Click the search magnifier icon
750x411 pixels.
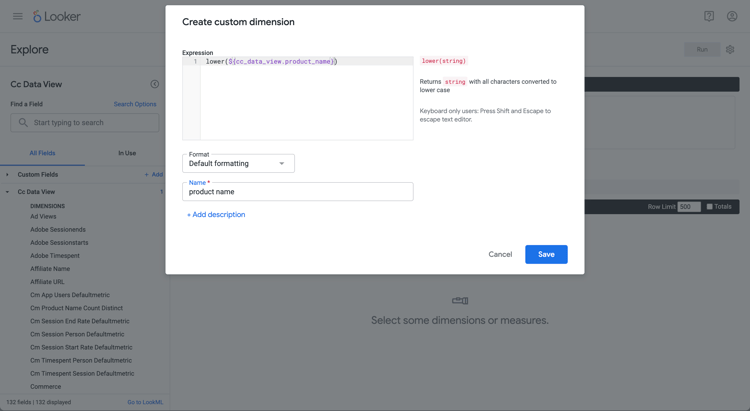(23, 123)
